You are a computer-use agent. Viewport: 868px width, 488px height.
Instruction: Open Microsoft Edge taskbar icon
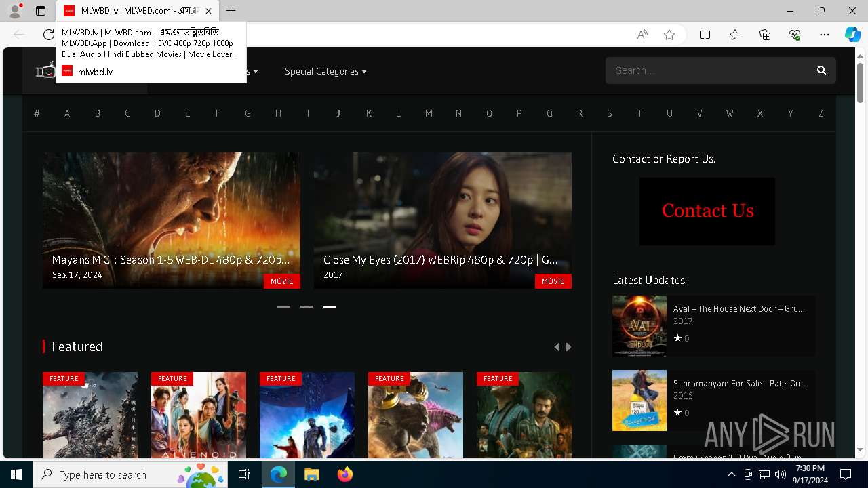click(x=279, y=474)
